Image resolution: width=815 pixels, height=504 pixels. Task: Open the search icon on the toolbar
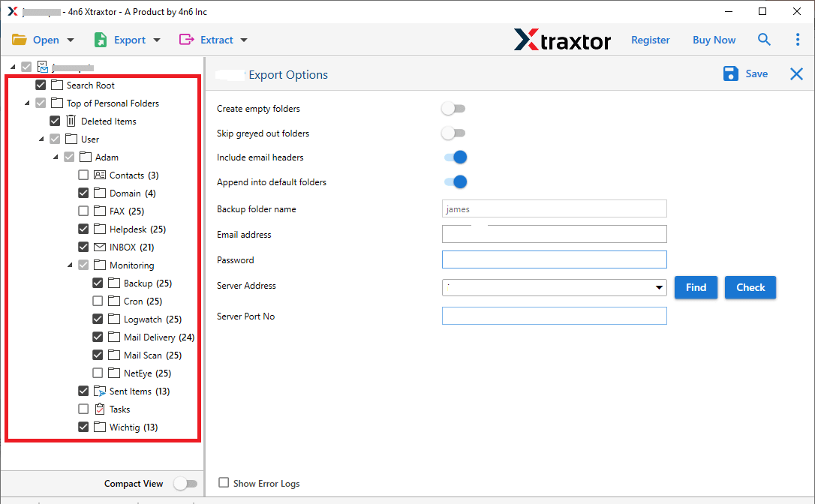pos(764,39)
